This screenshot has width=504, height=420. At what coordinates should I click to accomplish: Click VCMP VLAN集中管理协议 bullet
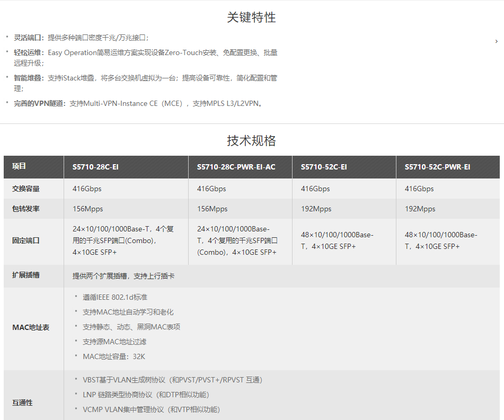point(152,409)
